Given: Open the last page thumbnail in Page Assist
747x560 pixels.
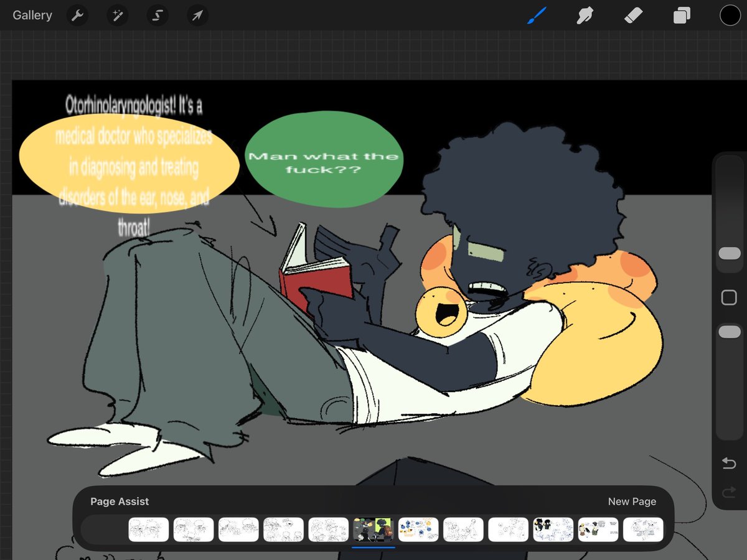Looking at the screenshot, I should [643, 530].
